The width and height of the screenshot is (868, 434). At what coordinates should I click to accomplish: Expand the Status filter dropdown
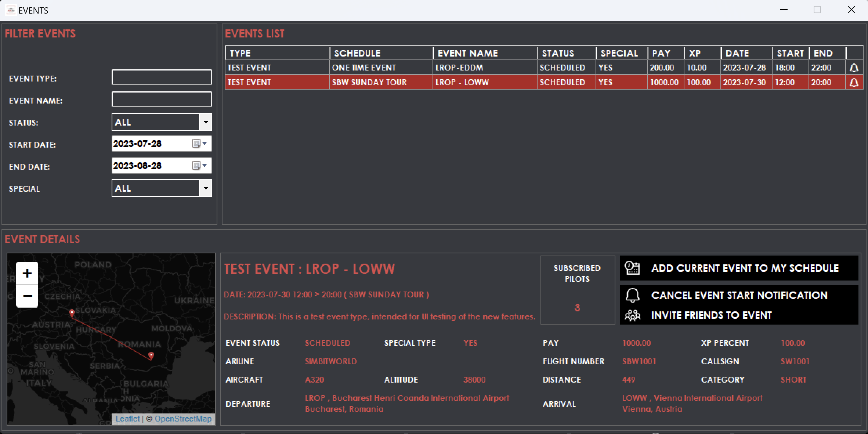tap(206, 122)
